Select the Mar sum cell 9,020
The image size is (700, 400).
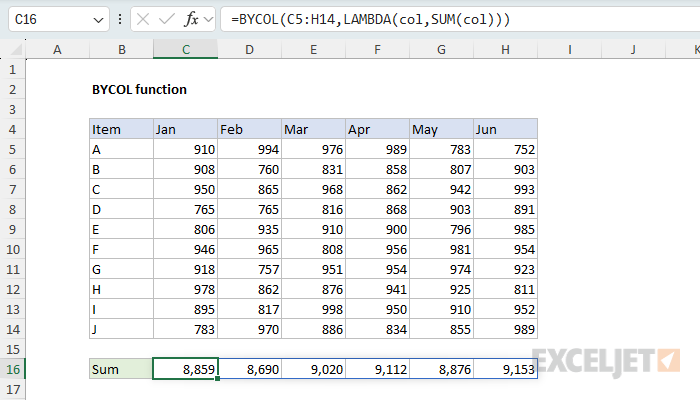(x=313, y=370)
